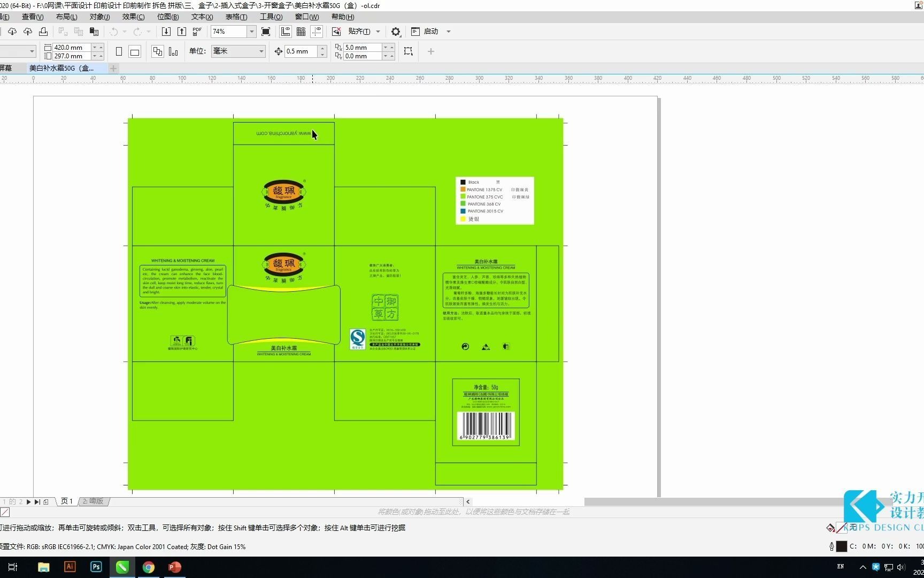Open from cloud download icon
924x578 pixels.
12,32
